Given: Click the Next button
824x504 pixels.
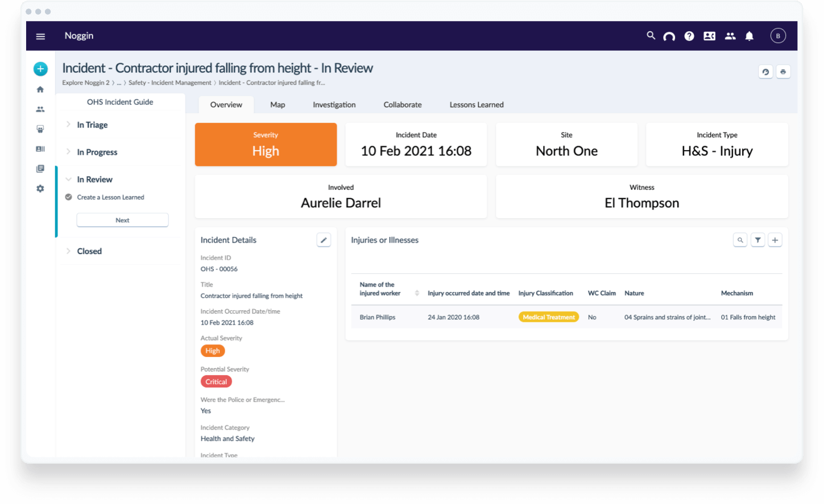Looking at the screenshot, I should tap(122, 220).
